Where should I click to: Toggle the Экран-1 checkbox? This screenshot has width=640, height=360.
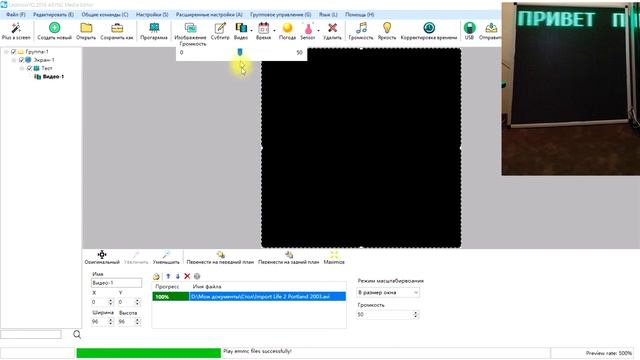tap(22, 60)
